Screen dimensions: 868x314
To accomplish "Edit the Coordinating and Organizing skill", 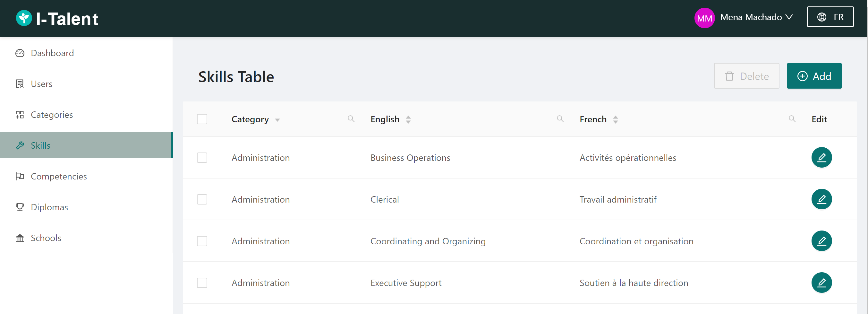I will coord(821,241).
